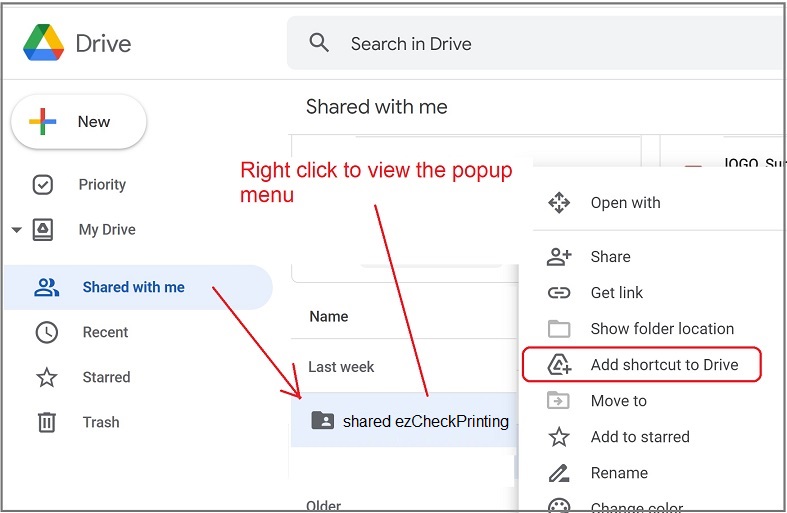Click the search magnifier icon
The width and height of the screenshot is (787, 513).
click(x=319, y=43)
